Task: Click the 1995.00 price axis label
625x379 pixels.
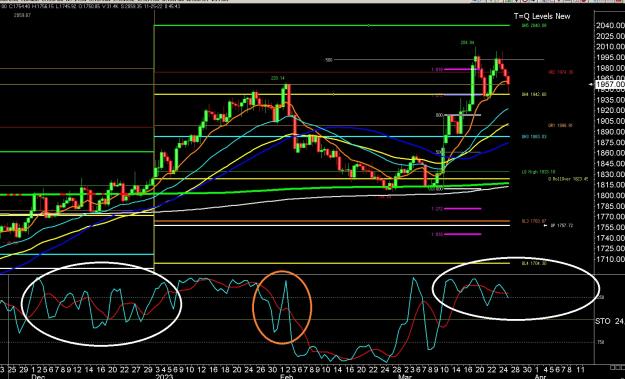Action: (610, 57)
